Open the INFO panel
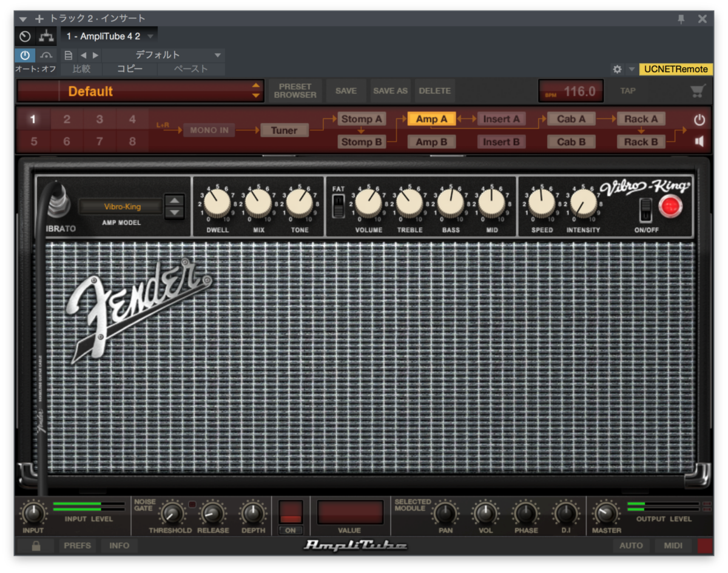This screenshot has width=728, height=573. click(120, 546)
